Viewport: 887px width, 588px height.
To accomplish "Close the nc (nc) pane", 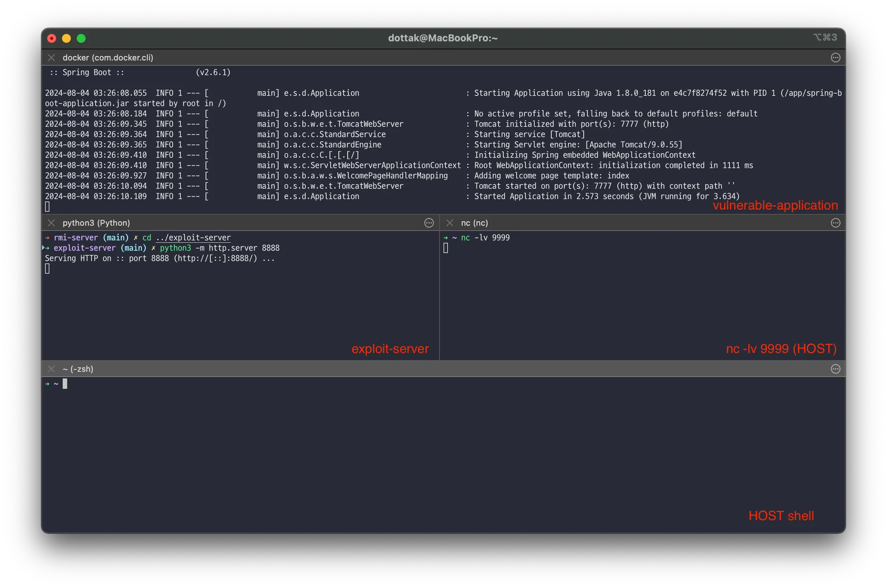I will 450,223.
